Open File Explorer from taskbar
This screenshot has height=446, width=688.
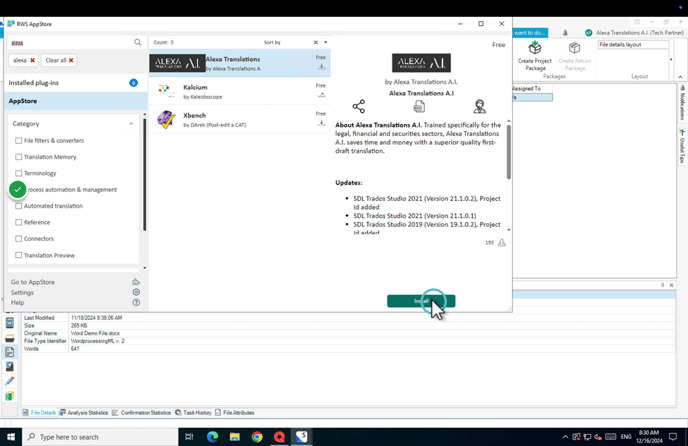pyautogui.click(x=235, y=437)
